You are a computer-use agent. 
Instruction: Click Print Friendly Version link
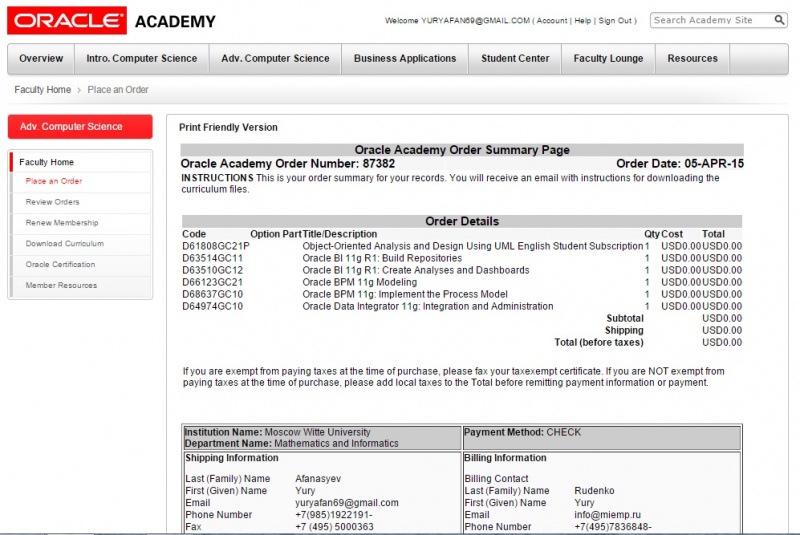pos(228,128)
